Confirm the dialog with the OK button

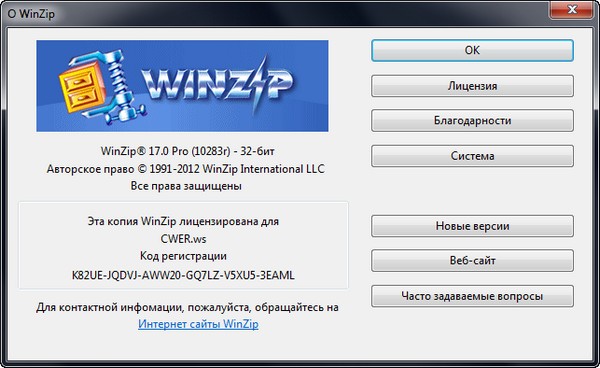click(472, 50)
